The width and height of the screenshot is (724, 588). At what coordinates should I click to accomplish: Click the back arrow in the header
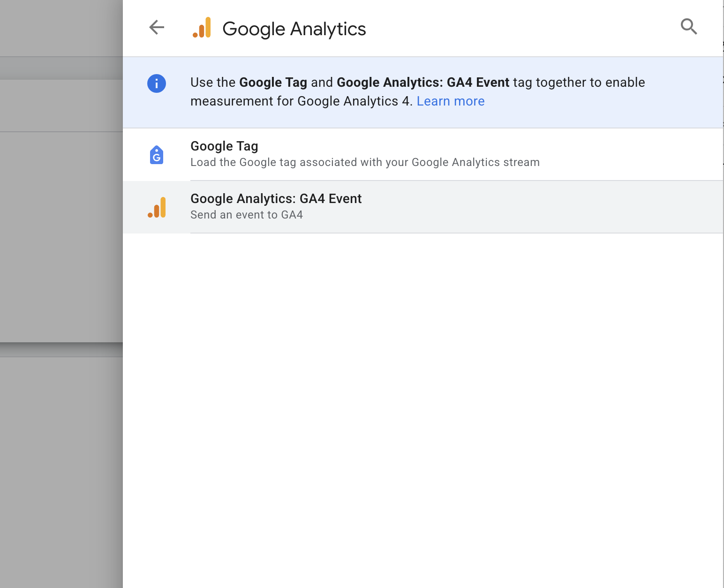click(x=157, y=28)
